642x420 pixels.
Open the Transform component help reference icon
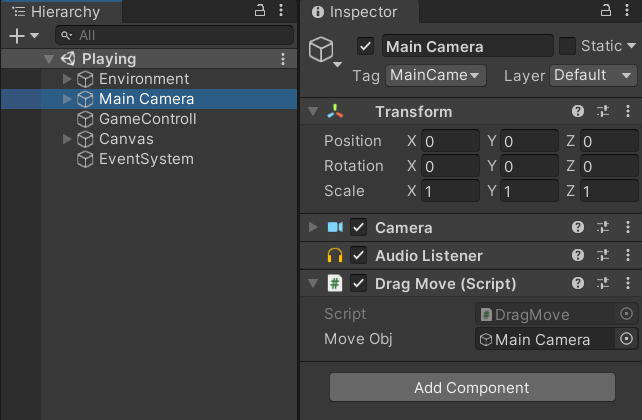[578, 112]
